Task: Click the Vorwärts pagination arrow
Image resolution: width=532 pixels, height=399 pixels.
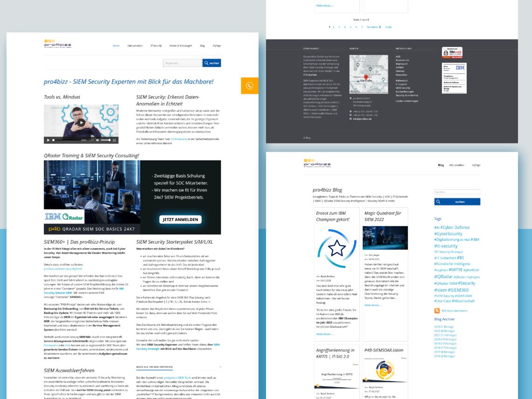Action: (380, 27)
